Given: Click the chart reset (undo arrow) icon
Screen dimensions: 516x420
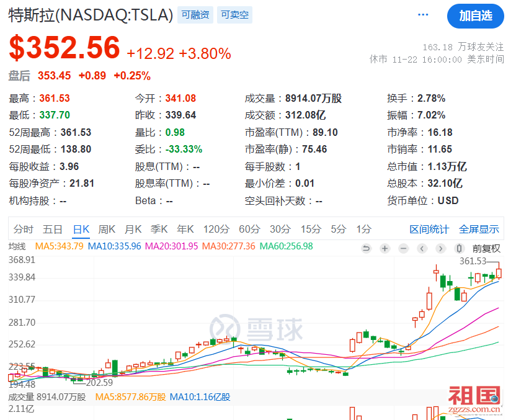Looking at the screenshot, I should pyautogui.click(x=366, y=248).
